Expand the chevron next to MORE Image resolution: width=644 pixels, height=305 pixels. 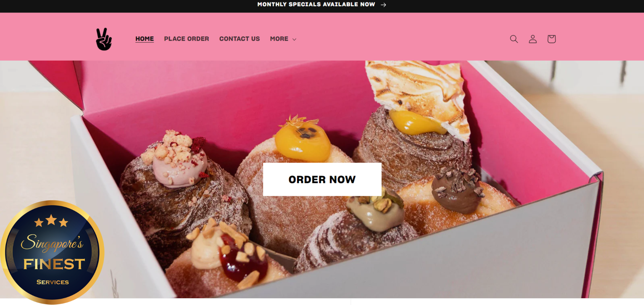coord(294,39)
